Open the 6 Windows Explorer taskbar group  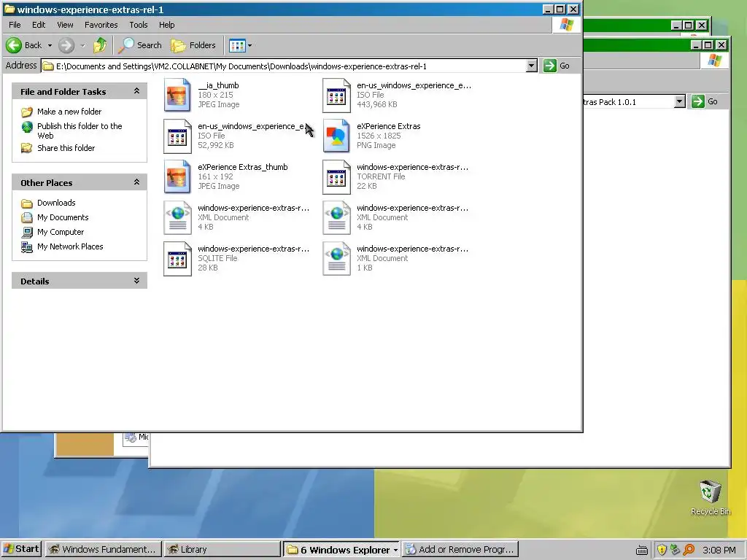pyautogui.click(x=342, y=550)
